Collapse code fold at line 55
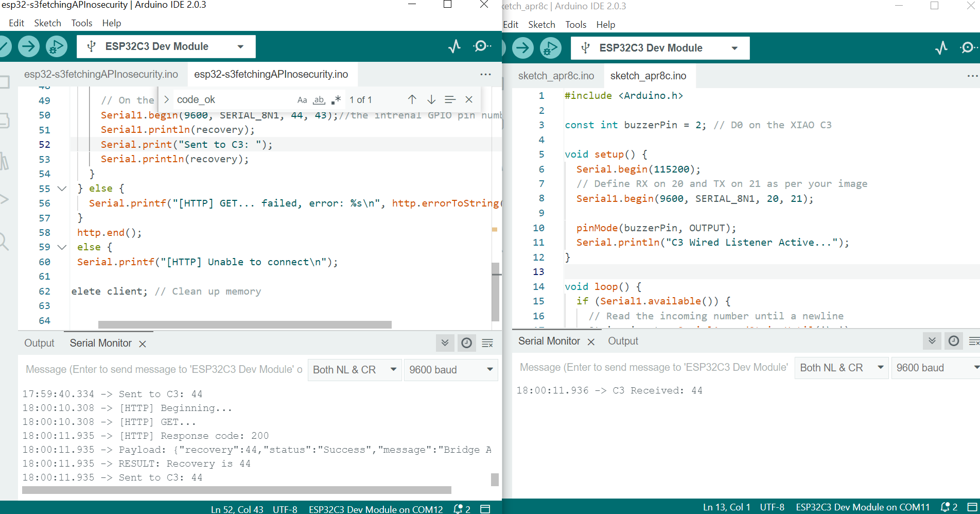Viewport: 980px width, 514px height. (62, 189)
